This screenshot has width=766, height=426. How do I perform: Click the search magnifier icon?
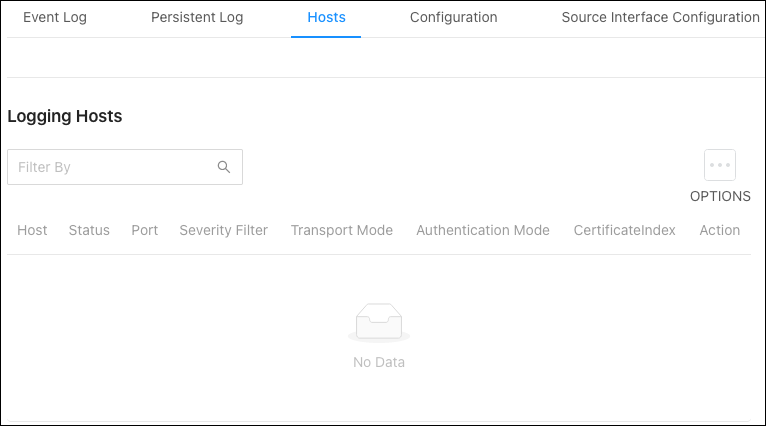(224, 167)
